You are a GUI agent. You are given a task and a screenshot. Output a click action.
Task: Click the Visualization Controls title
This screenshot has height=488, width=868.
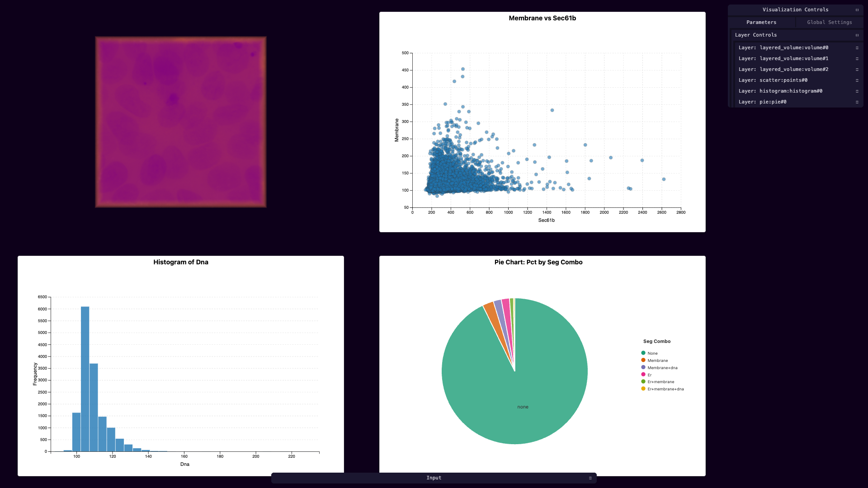[795, 9]
